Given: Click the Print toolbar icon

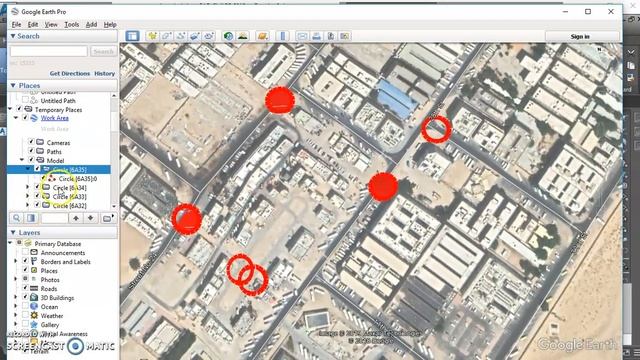Looking at the screenshot, I should click(316, 36).
